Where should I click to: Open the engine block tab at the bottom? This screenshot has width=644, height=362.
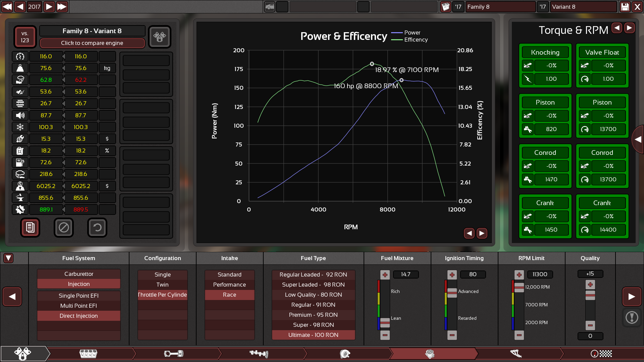point(88,354)
